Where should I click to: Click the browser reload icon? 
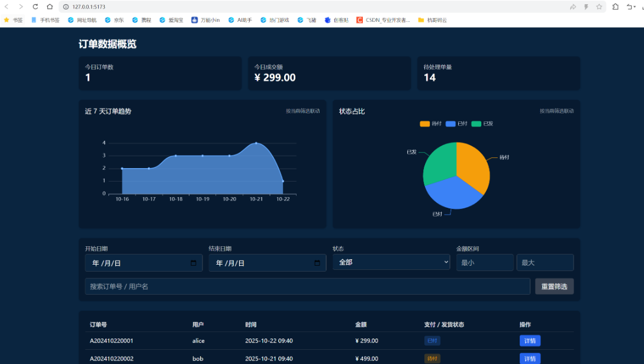[36, 7]
